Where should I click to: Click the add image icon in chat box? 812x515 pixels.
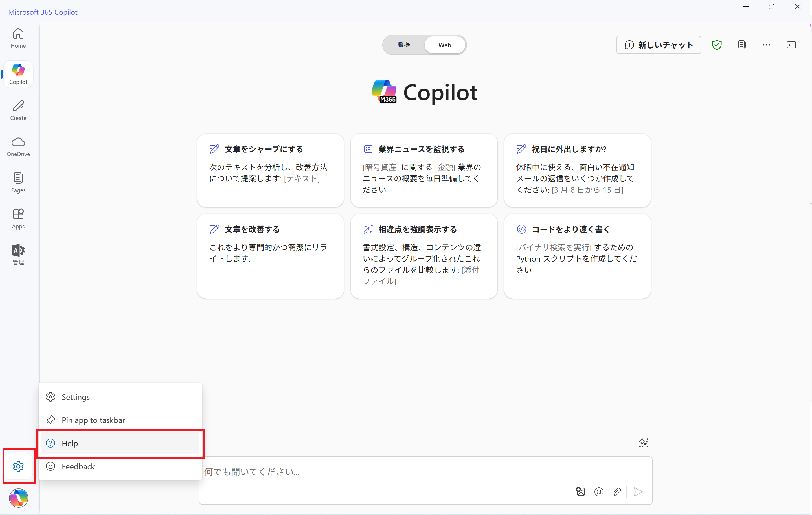(580, 492)
